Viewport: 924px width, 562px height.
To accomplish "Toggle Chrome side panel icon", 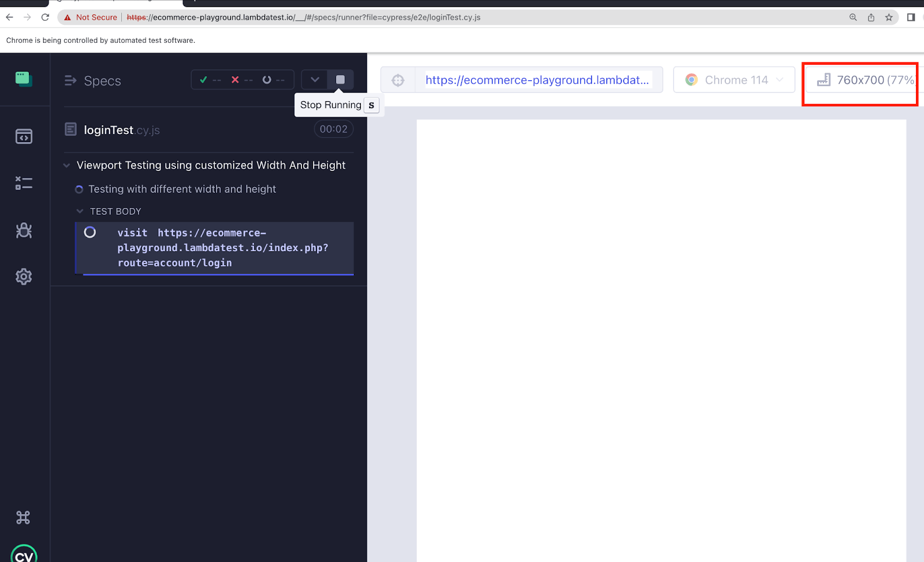I will (x=911, y=17).
